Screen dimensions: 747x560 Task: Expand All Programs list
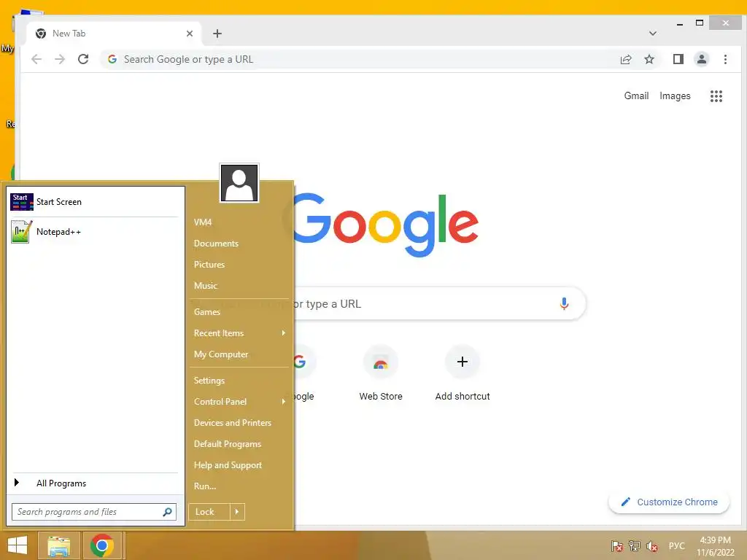tap(94, 483)
